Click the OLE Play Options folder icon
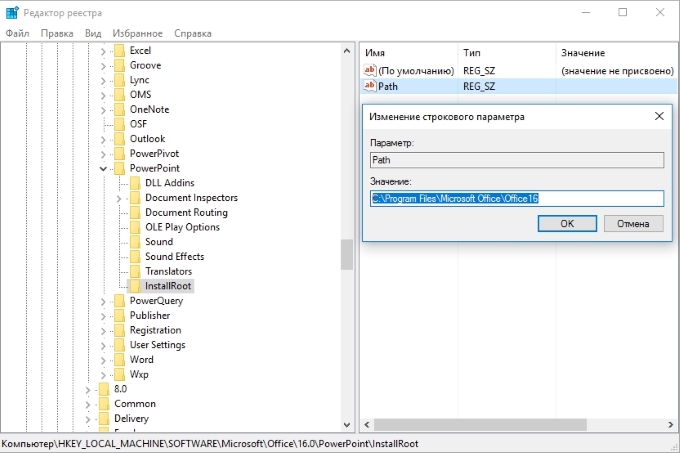Screen dimensions: 680x453 (135, 227)
